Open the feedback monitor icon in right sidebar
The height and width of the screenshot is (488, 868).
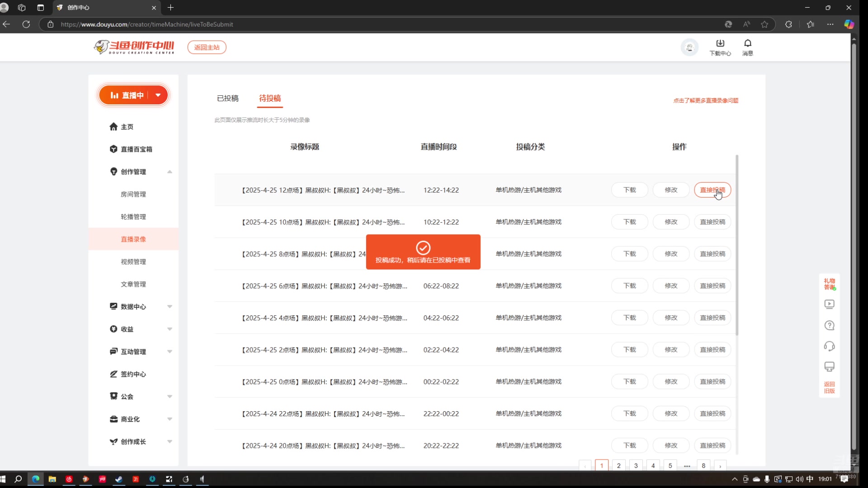click(x=829, y=366)
